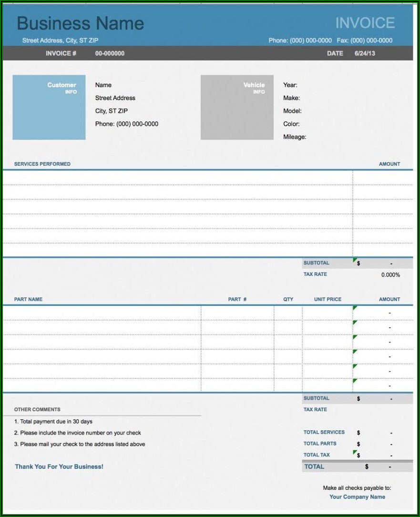
Task: Click the green marker on services Subtotal cell
Action: (x=355, y=261)
